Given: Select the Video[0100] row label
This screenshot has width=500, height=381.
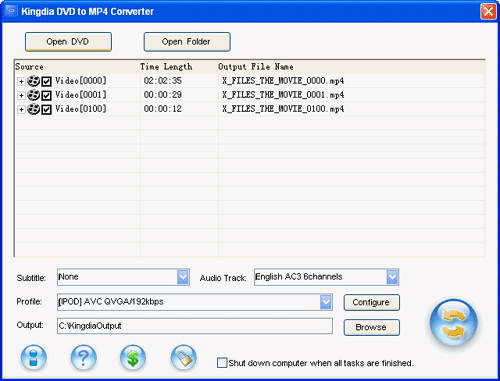Looking at the screenshot, I should coord(81,109).
